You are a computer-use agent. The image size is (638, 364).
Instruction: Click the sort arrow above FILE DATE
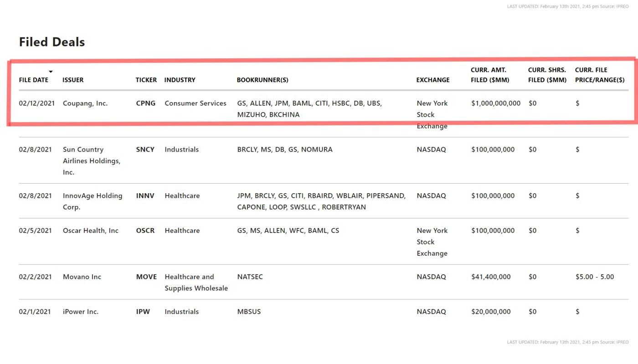tap(51, 72)
